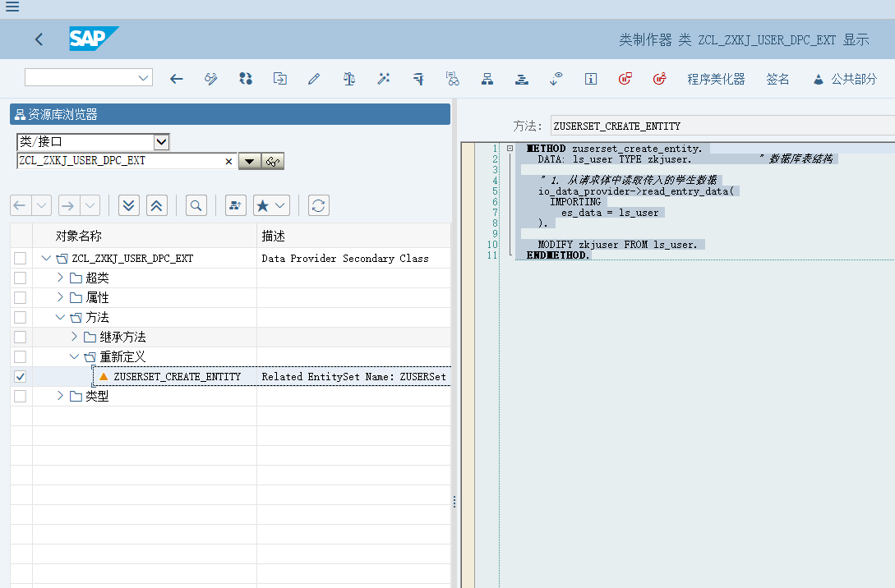Image resolution: width=895 pixels, height=588 pixels.
Task: Click the down-arrow eye display icon
Action: click(x=556, y=79)
